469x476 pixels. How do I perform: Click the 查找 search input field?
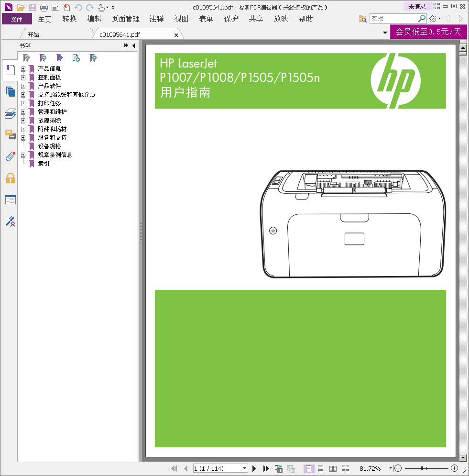click(x=394, y=19)
